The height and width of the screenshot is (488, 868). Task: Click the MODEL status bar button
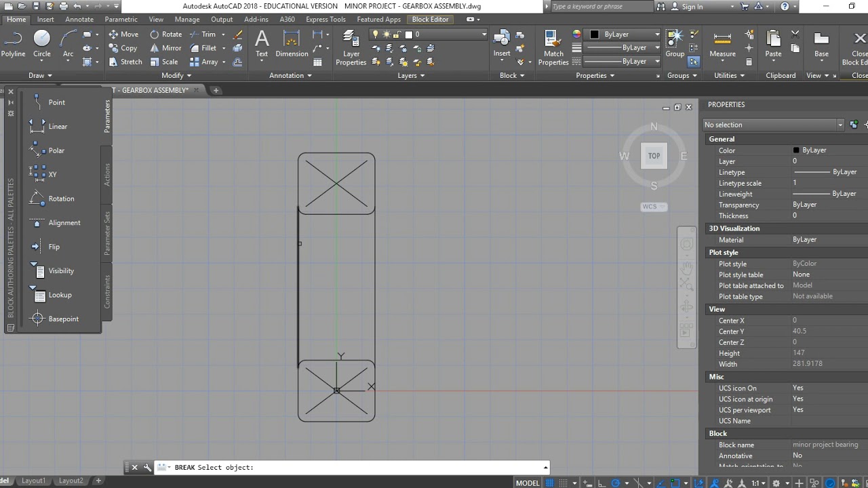(528, 483)
